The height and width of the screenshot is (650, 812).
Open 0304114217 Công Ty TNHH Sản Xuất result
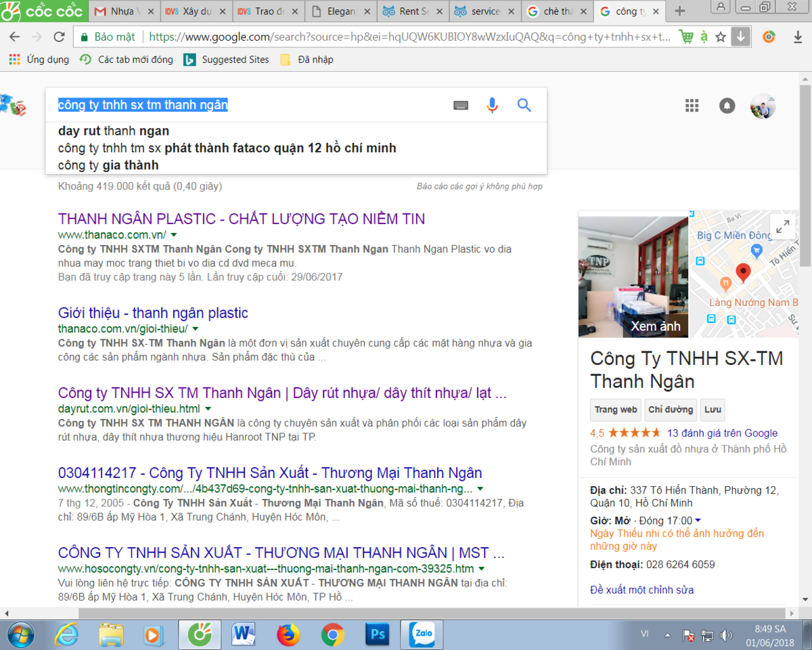pos(270,473)
